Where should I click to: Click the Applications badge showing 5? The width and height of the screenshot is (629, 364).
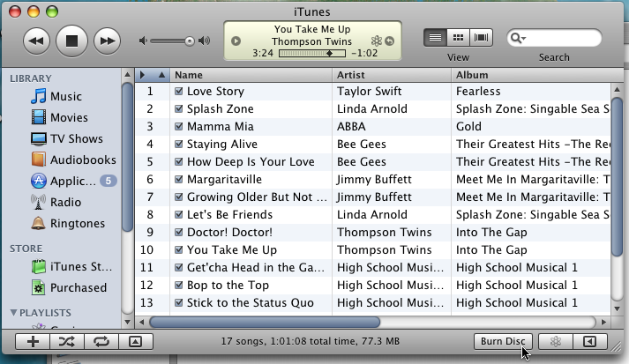[109, 182]
